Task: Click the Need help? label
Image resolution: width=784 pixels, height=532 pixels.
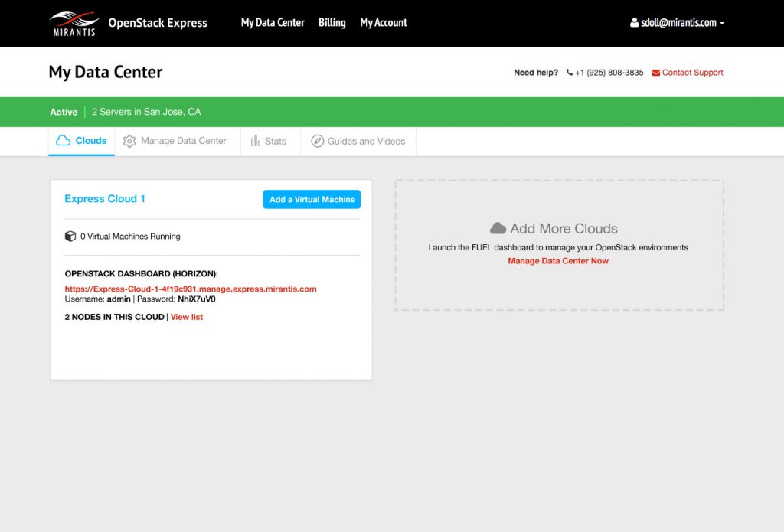Action: (536, 73)
